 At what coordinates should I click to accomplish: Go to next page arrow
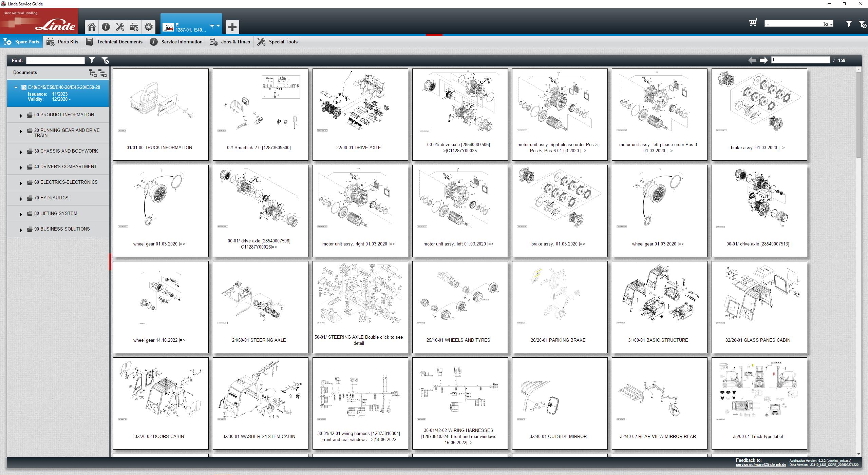tap(763, 60)
